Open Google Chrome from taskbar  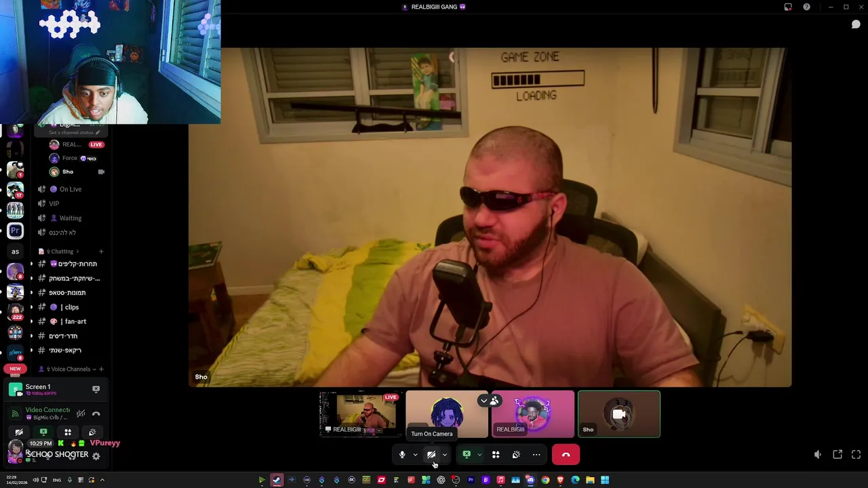(x=545, y=480)
